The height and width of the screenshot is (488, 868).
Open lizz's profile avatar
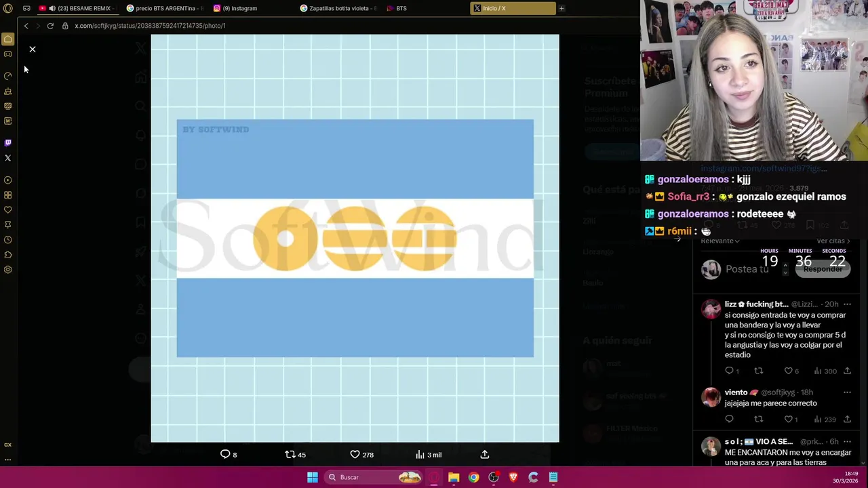point(711,310)
